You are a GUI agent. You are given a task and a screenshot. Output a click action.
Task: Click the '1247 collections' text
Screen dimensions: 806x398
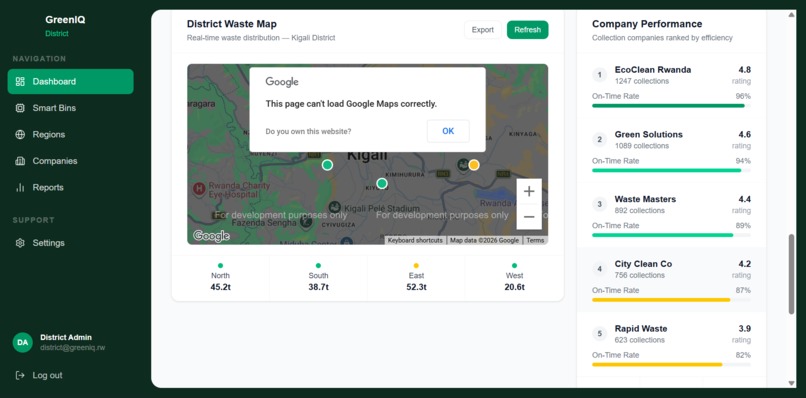(642, 81)
